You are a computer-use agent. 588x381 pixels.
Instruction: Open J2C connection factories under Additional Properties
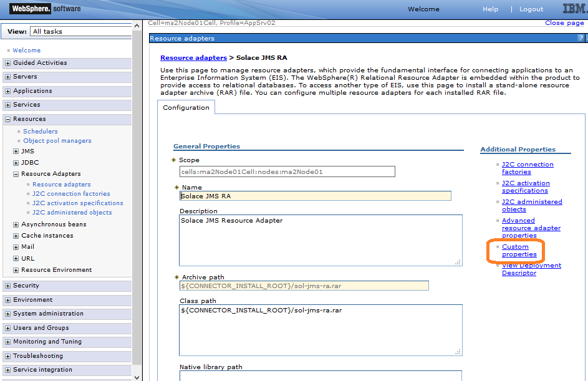[x=527, y=168]
